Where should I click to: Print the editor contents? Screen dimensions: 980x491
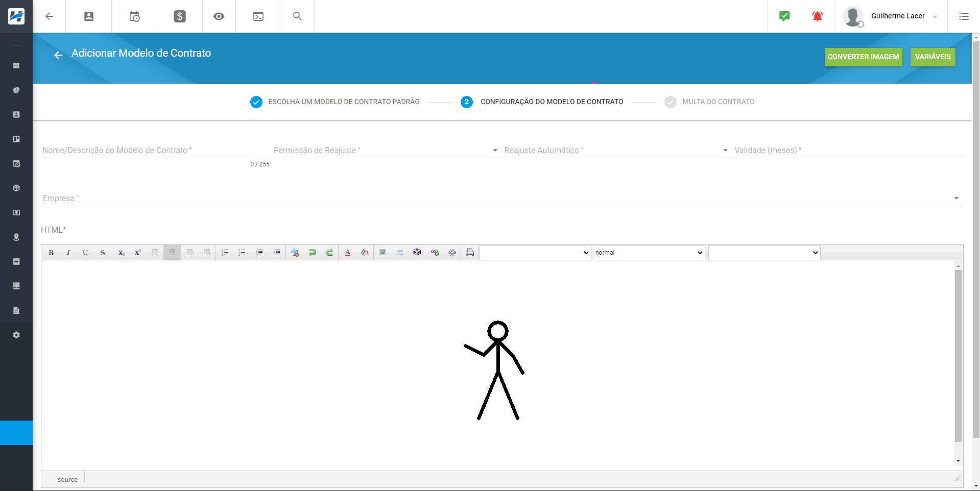click(x=470, y=253)
